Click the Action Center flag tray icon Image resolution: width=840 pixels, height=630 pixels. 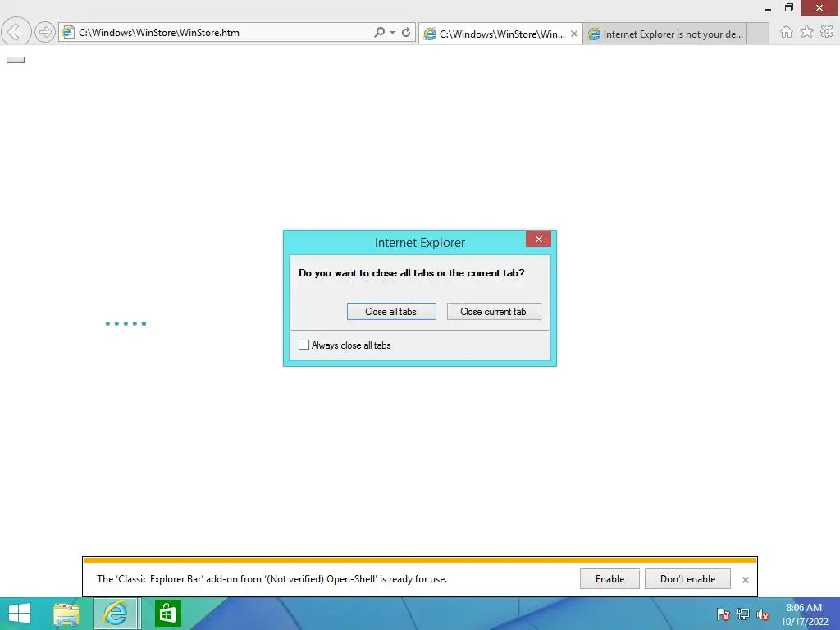pyautogui.click(x=723, y=614)
